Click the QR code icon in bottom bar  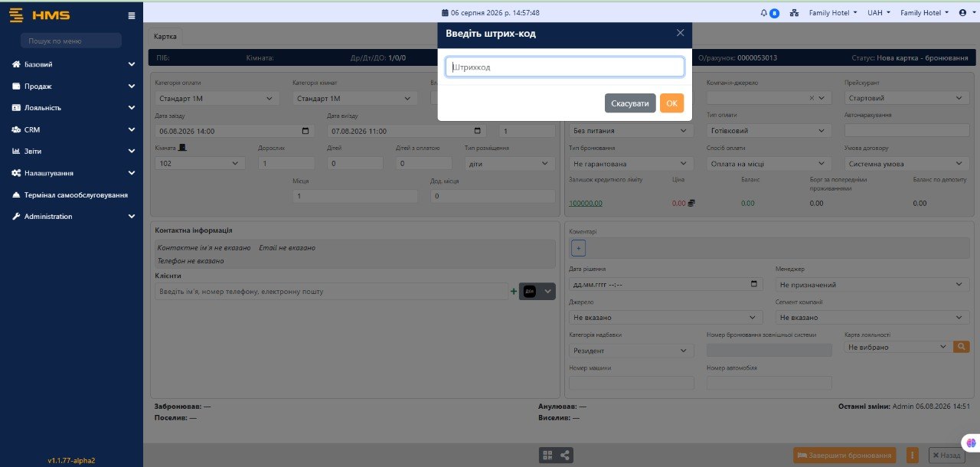pos(547,455)
